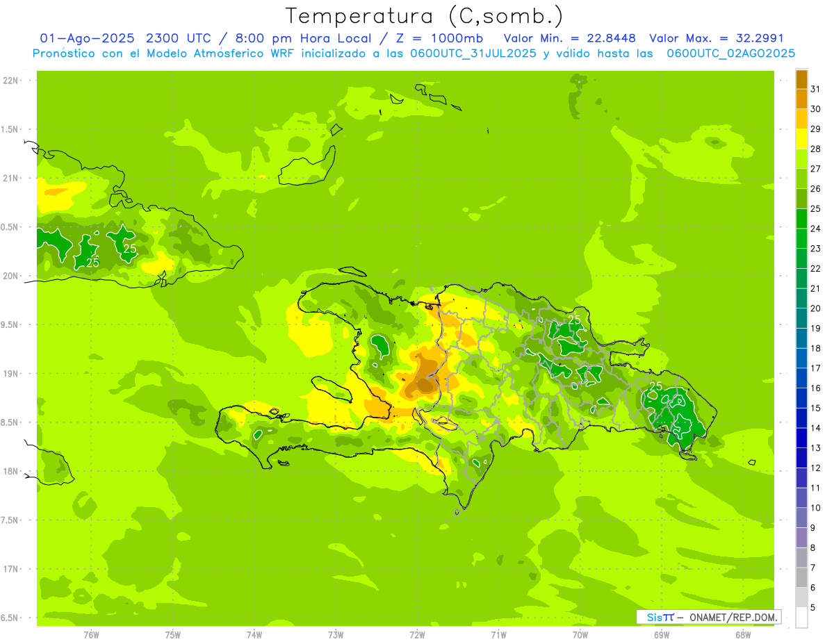Click the "13" color scale label
The width and height of the screenshot is (834, 644).
pyautogui.click(x=815, y=448)
